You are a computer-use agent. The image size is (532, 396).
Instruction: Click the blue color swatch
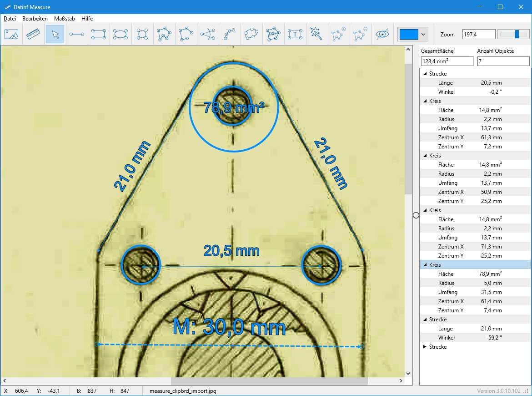coord(408,34)
